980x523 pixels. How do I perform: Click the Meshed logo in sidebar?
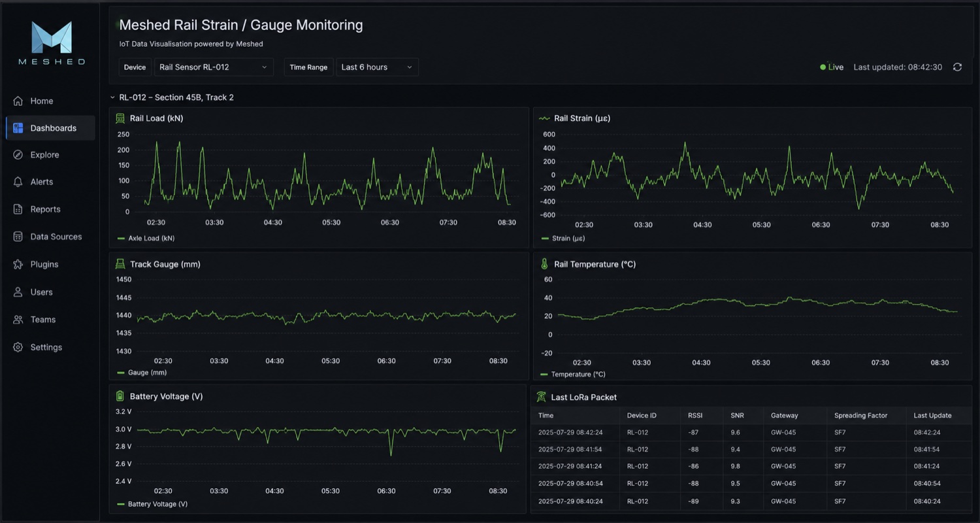pyautogui.click(x=52, y=43)
